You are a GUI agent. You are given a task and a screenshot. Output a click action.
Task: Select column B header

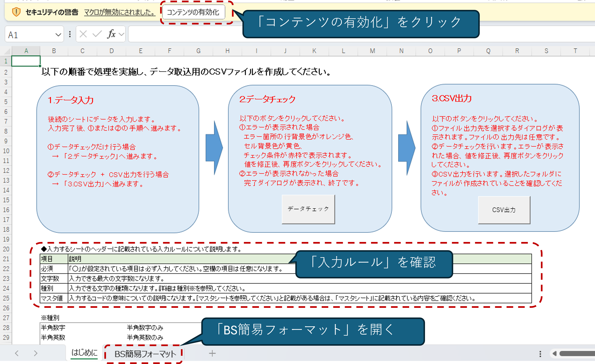(x=54, y=51)
